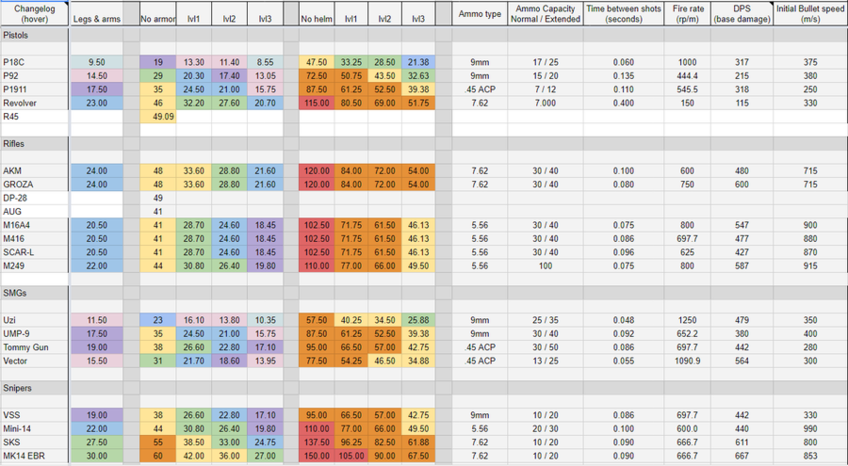This screenshot has height=466, width=848.
Task: Click the Ammo type column header
Action: [x=480, y=14]
